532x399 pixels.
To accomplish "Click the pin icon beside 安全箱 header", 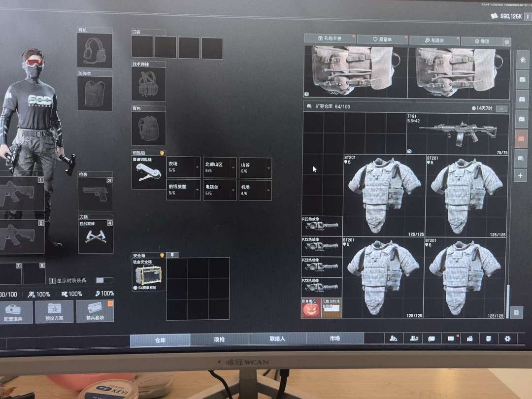I will click(172, 255).
